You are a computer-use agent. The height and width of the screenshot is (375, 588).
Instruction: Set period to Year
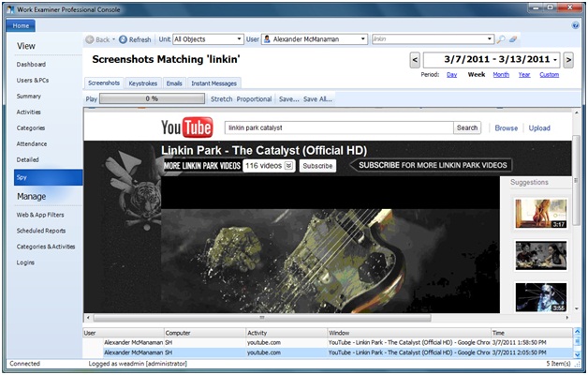[524, 75]
